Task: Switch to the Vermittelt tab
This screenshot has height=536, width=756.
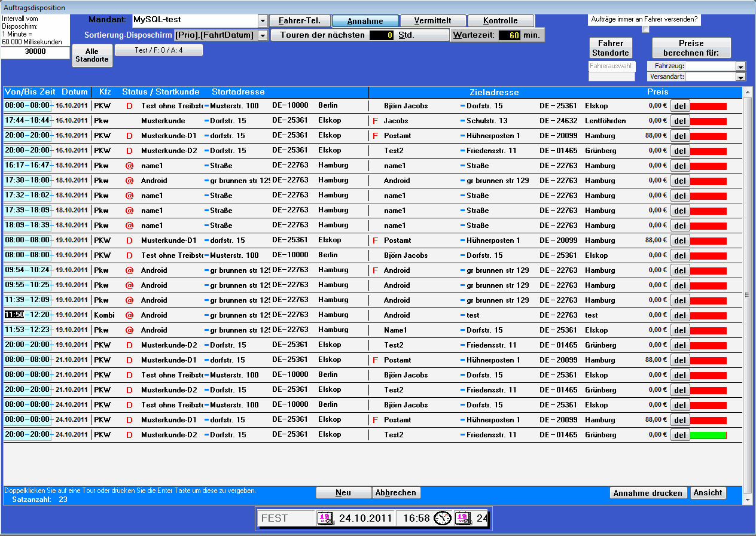Action: coord(432,21)
